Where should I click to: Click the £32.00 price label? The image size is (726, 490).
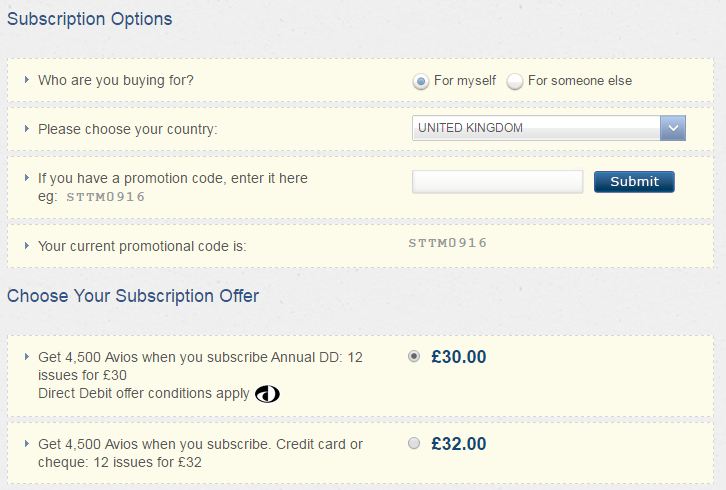click(459, 444)
